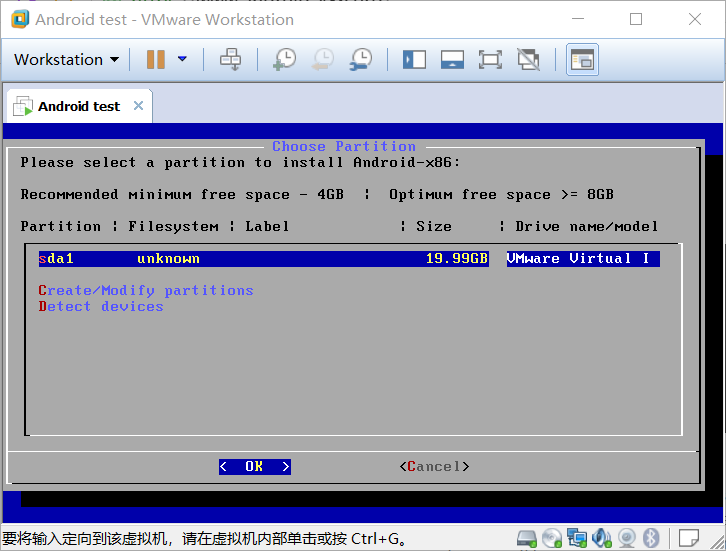Take a snapshot of this VM
The height and width of the screenshot is (551, 726).
(x=284, y=60)
